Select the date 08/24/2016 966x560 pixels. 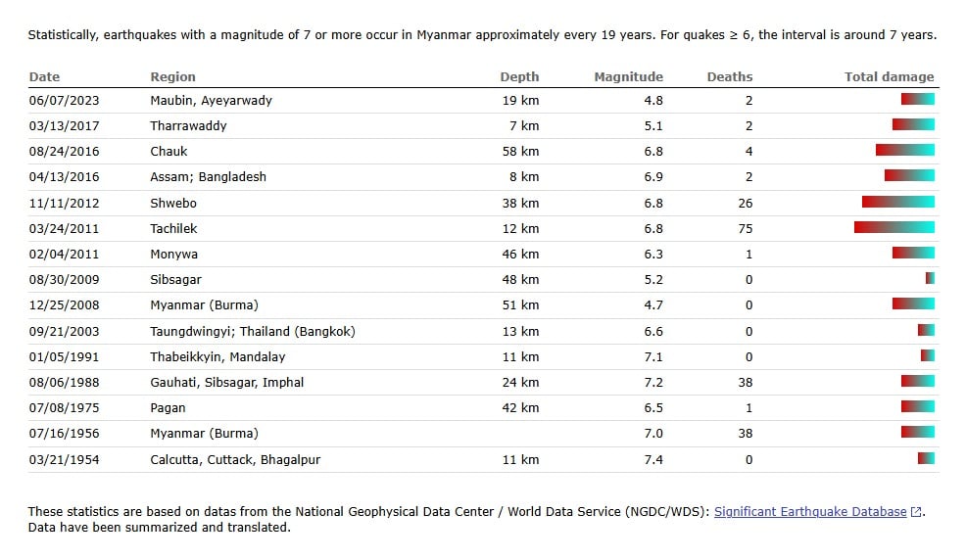[x=64, y=152]
